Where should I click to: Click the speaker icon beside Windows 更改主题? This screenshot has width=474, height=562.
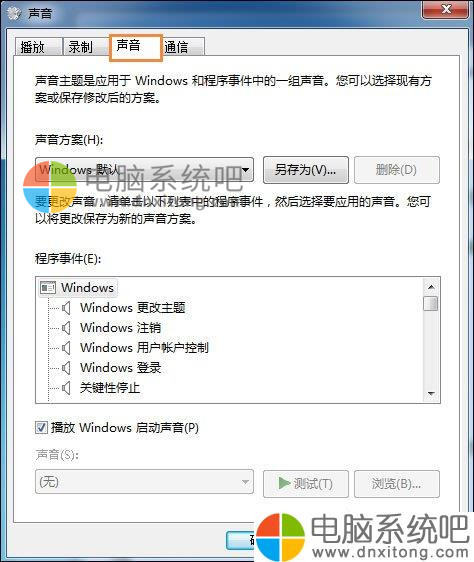coord(66,308)
